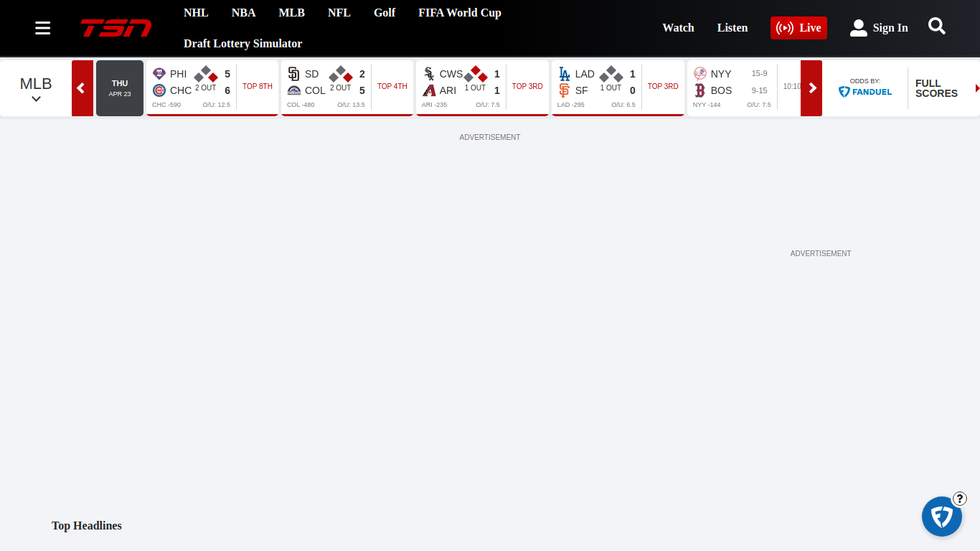The height and width of the screenshot is (551, 980).
Task: Click the Diamondbacks team logo
Action: pyautogui.click(x=429, y=90)
